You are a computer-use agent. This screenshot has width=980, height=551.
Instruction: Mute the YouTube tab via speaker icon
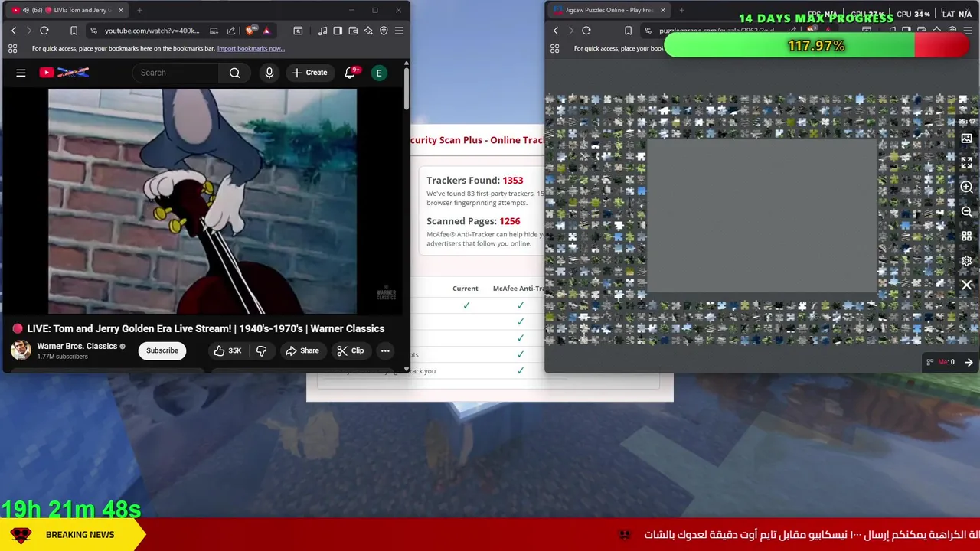click(x=26, y=10)
